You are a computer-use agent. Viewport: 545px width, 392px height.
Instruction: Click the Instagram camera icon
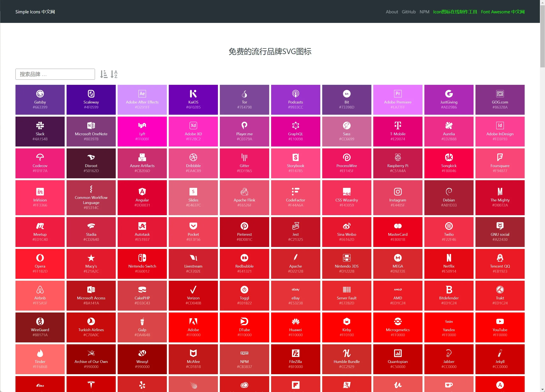398,192
